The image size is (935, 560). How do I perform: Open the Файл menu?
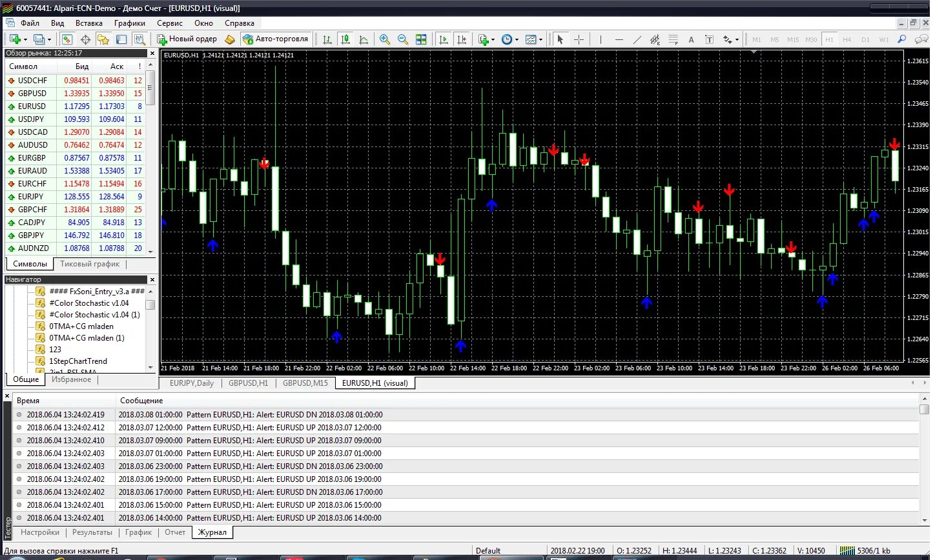point(30,23)
